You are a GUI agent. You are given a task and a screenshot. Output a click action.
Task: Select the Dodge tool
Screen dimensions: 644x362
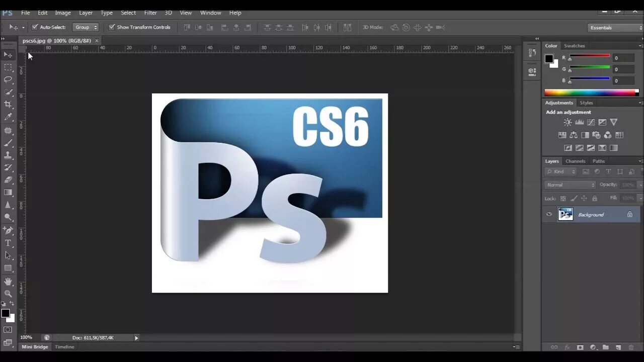[x=8, y=217]
